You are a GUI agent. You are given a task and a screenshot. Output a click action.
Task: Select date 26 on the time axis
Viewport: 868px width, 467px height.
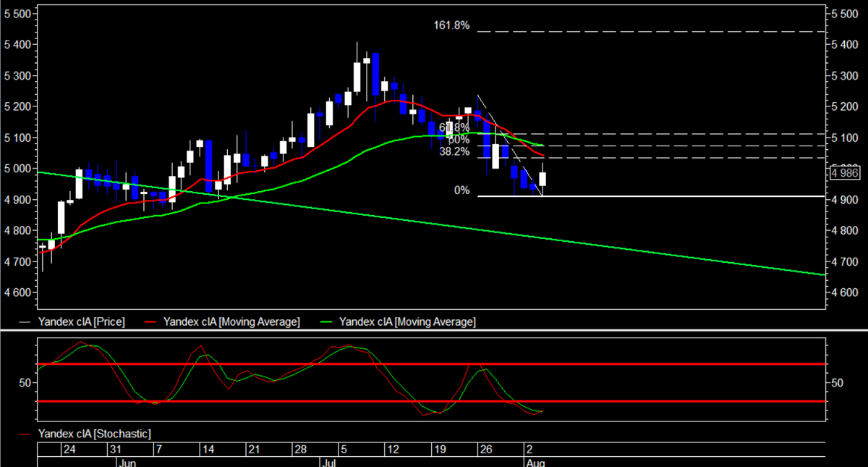pos(486,450)
